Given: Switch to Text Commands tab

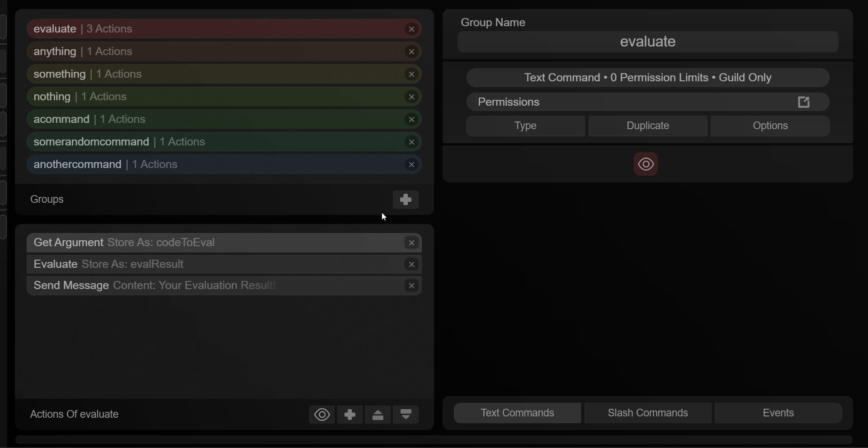Looking at the screenshot, I should (x=517, y=413).
